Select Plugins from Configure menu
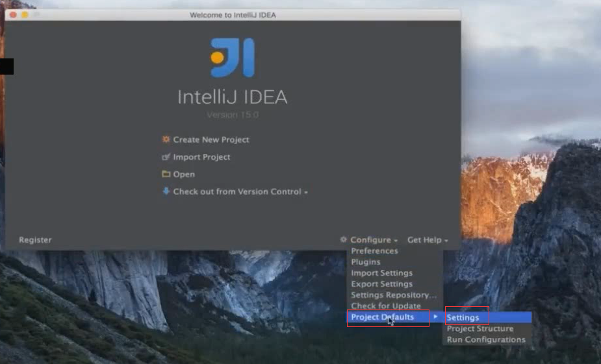 (x=366, y=261)
